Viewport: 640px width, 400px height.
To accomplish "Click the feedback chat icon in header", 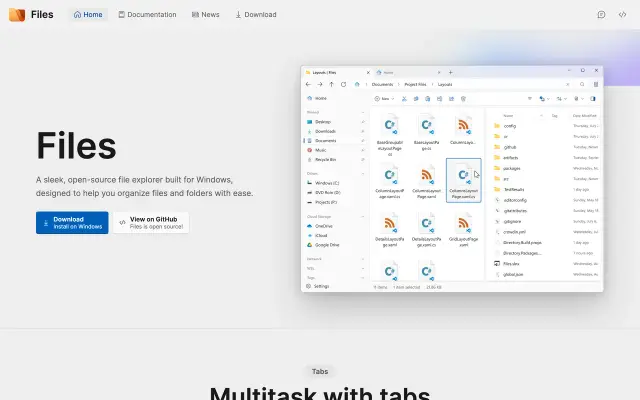I will pyautogui.click(x=601, y=15).
